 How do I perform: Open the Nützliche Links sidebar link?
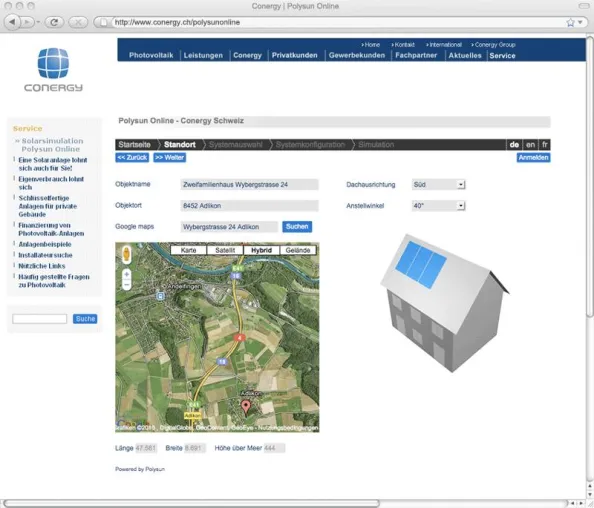[42, 266]
